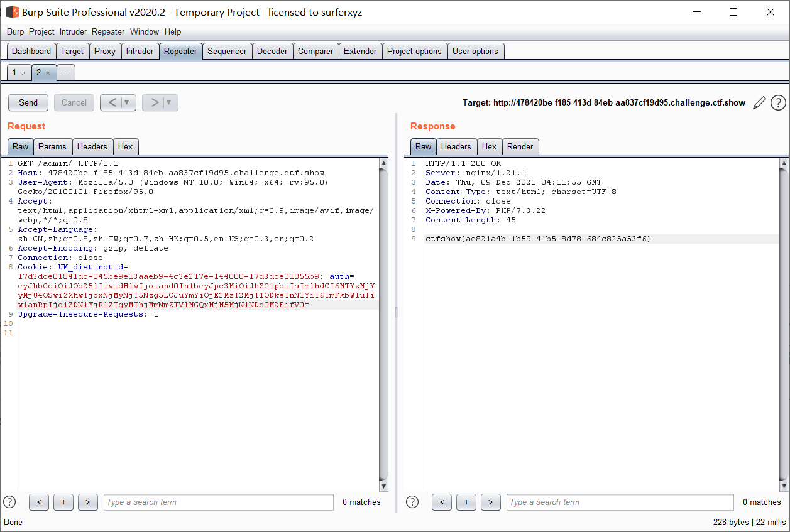This screenshot has height=532, width=790.
Task: Click response pane scrollbar up arrow
Action: [784, 163]
